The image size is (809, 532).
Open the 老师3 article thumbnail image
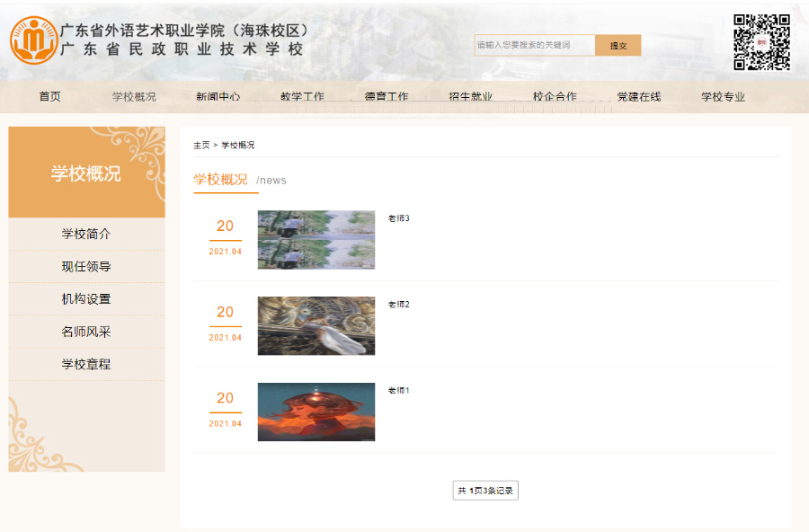[316, 240]
